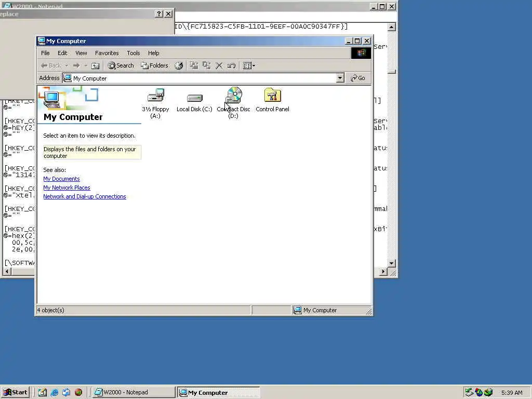
Task: Click the Forward arrow toolbar button
Action: pyautogui.click(x=76, y=65)
